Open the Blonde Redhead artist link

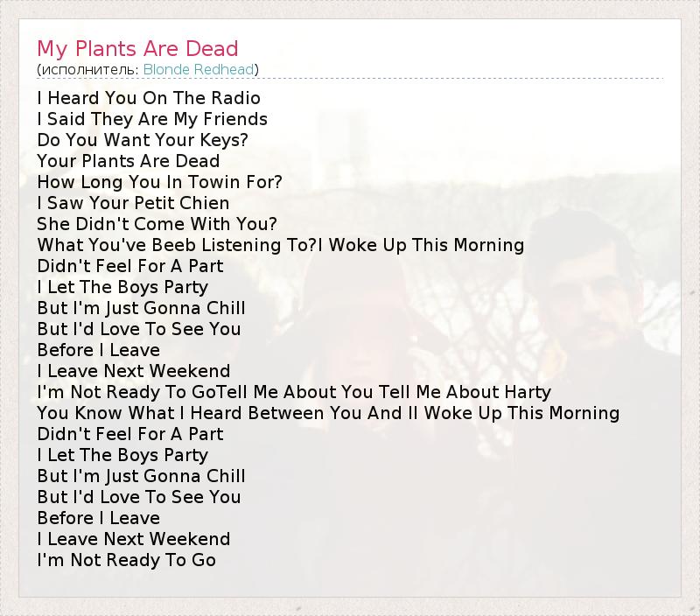pyautogui.click(x=199, y=69)
